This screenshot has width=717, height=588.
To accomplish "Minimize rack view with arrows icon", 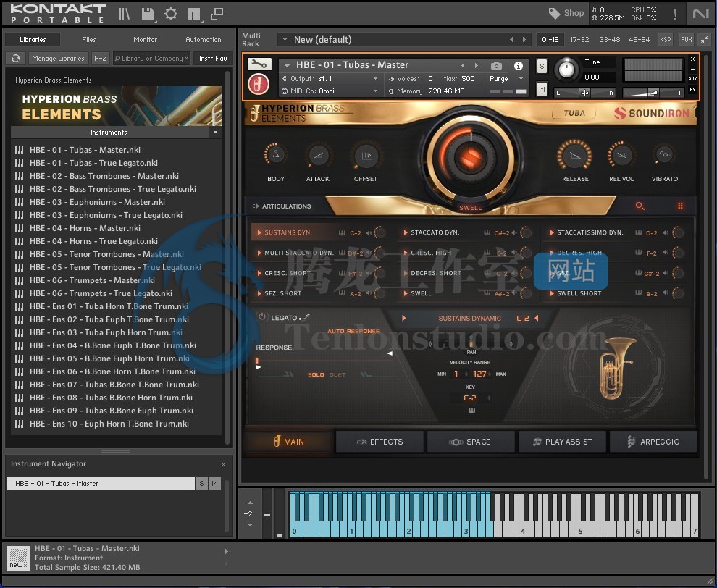I will 705,40.
